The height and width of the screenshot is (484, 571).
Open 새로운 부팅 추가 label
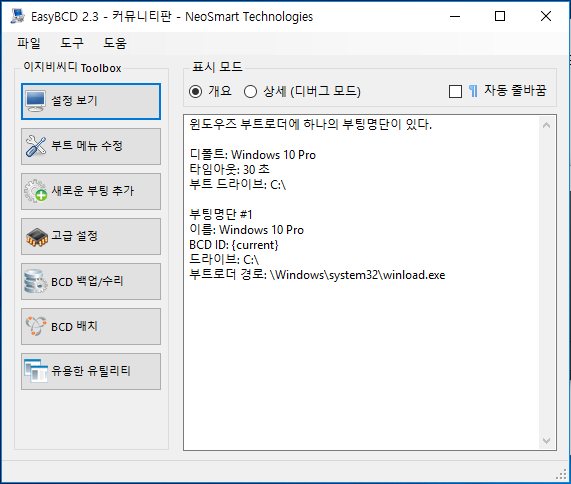click(x=92, y=191)
